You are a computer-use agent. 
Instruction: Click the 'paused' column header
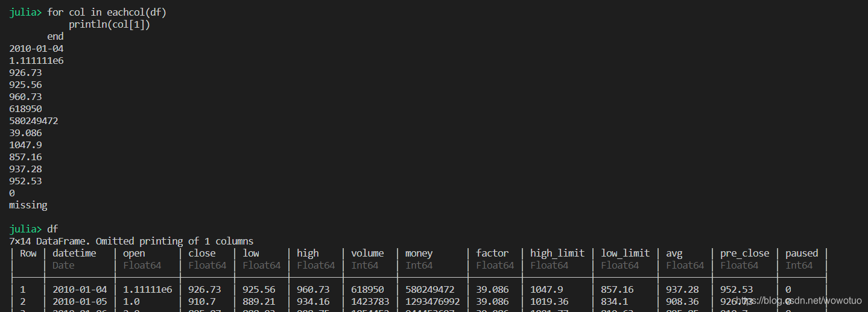802,254
